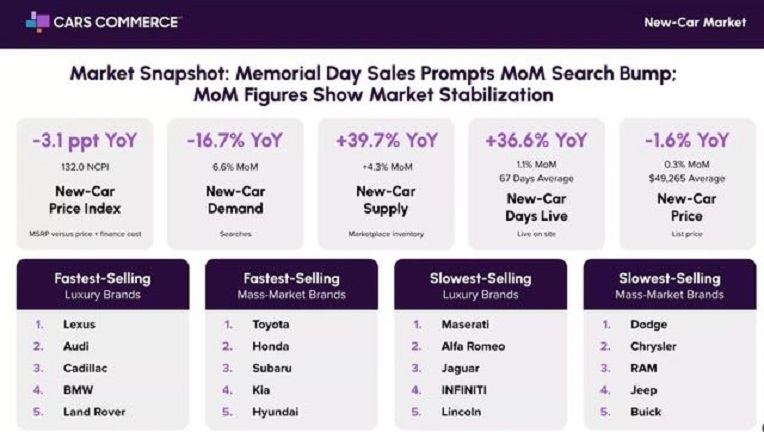Select Fastest-Selling Mass-Market Brands header
Viewport: 764px width, 432px height.
291,285
